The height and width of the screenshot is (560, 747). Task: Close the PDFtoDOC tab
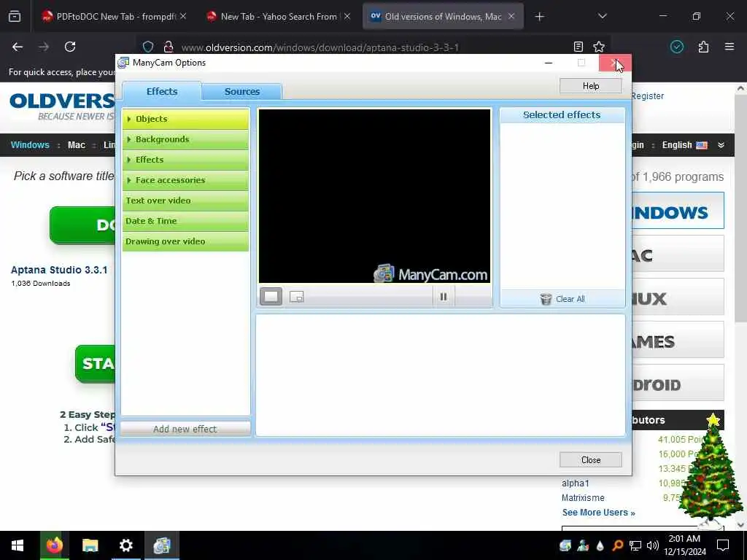pyautogui.click(x=183, y=17)
